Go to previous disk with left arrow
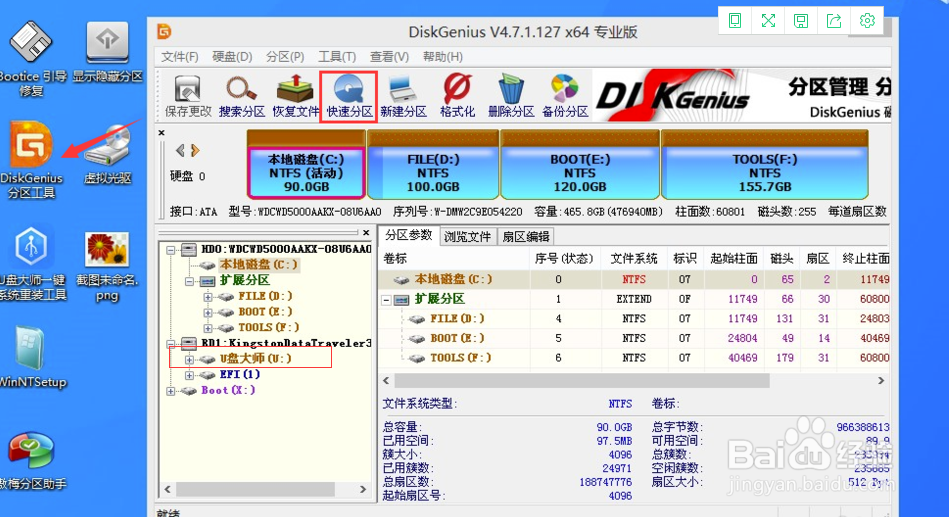The height and width of the screenshot is (517, 949). pos(180,150)
